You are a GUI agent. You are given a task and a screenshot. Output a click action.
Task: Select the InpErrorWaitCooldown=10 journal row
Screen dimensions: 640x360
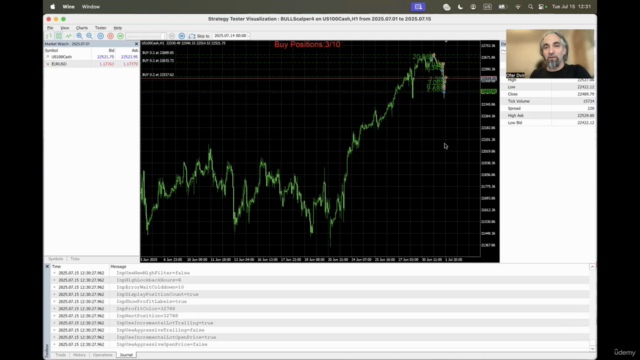click(x=320, y=287)
